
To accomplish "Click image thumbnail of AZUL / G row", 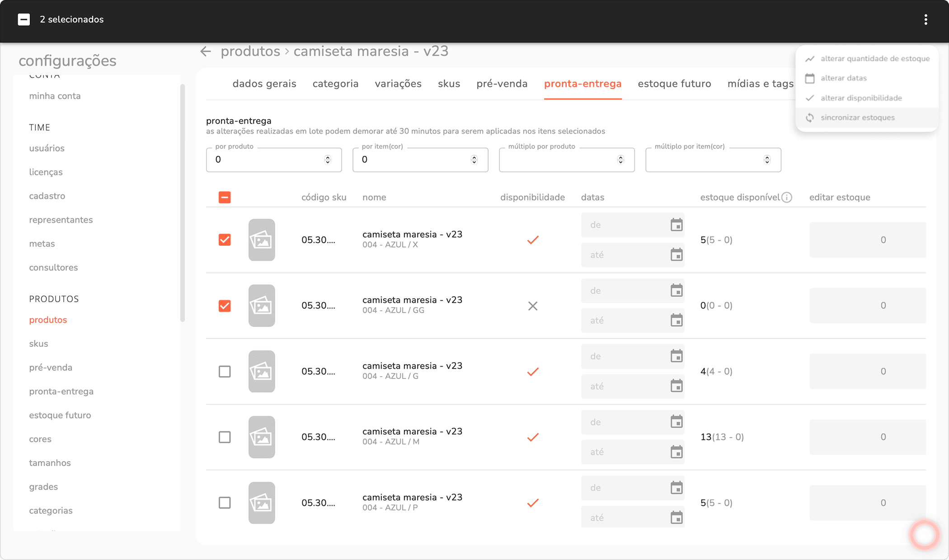I will (262, 371).
